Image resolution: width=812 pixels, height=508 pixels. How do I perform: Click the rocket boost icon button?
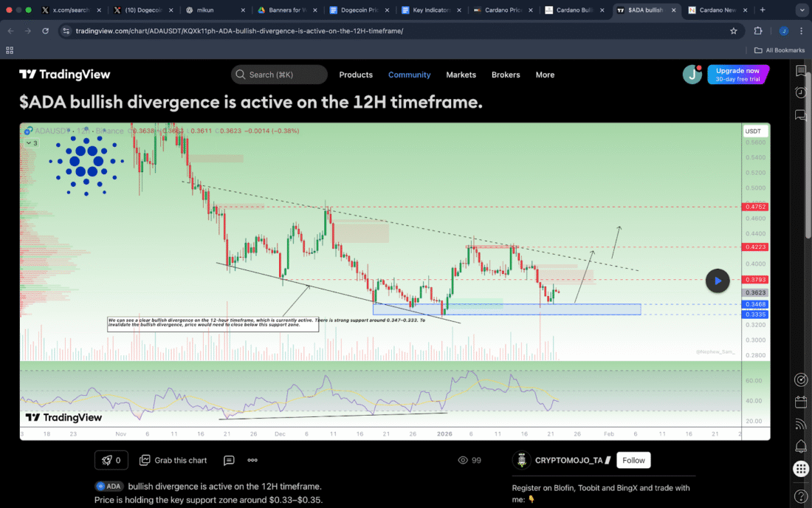(x=111, y=460)
